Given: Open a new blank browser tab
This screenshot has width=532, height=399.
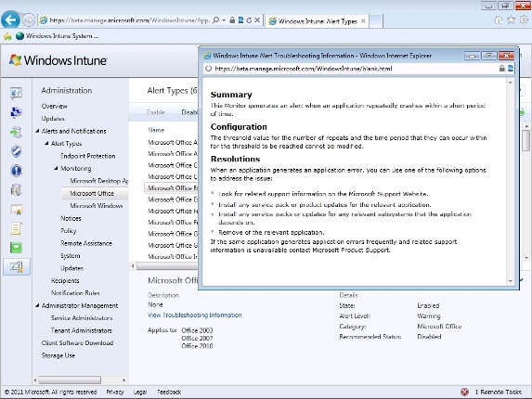Looking at the screenshot, I should (376, 21).
